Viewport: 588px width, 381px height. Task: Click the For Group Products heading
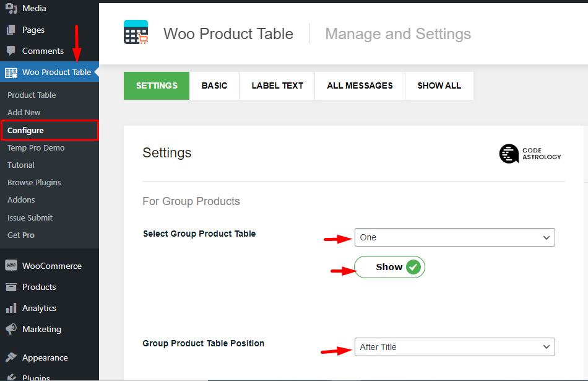coord(191,201)
